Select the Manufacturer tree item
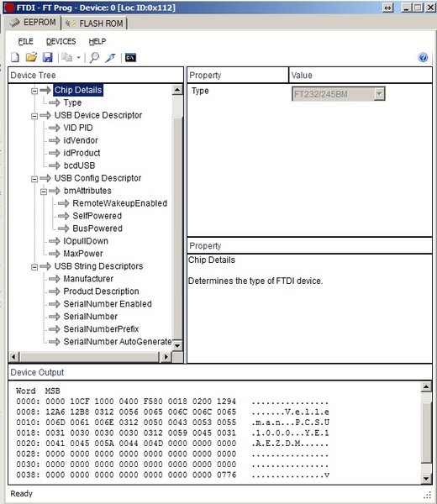437x504 pixels. (88, 279)
